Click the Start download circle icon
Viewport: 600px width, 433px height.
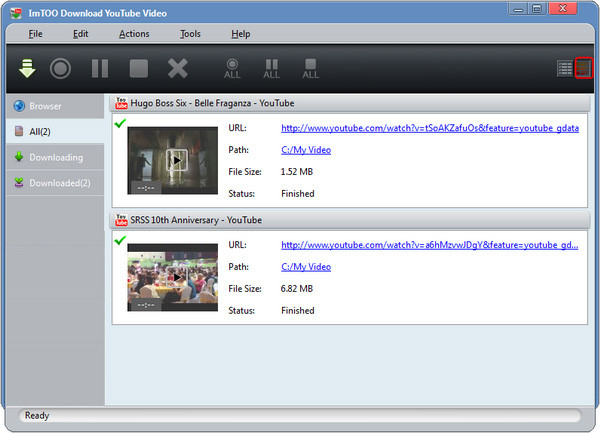[x=60, y=68]
